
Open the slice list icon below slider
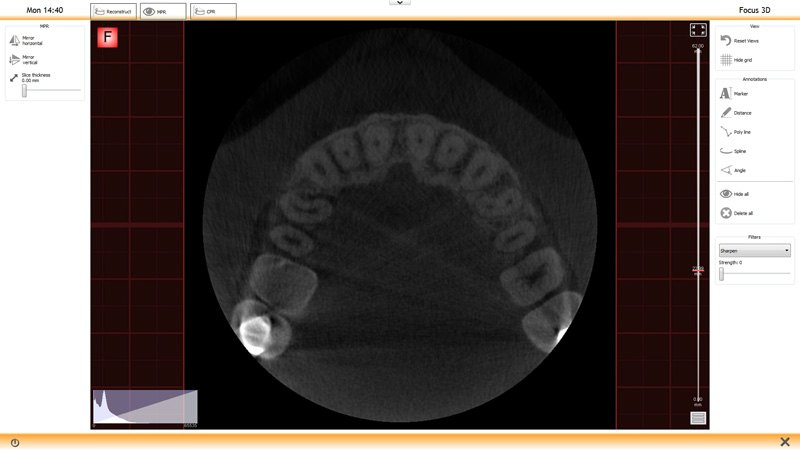698,418
